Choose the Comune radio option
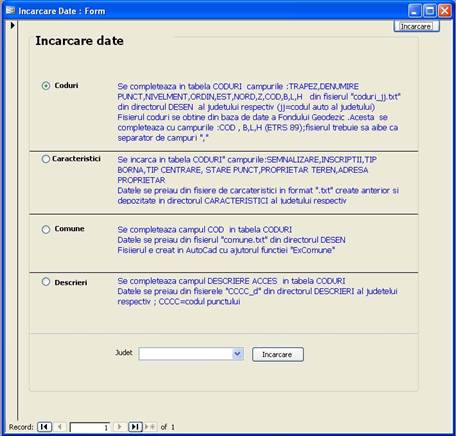Image resolution: width=456 pixels, height=436 pixels. 46,229
